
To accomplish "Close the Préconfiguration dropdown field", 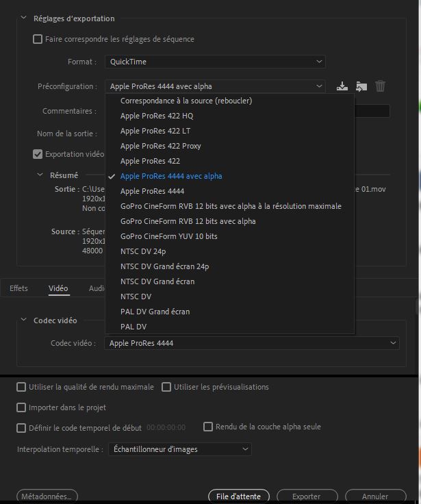I will coord(215,86).
